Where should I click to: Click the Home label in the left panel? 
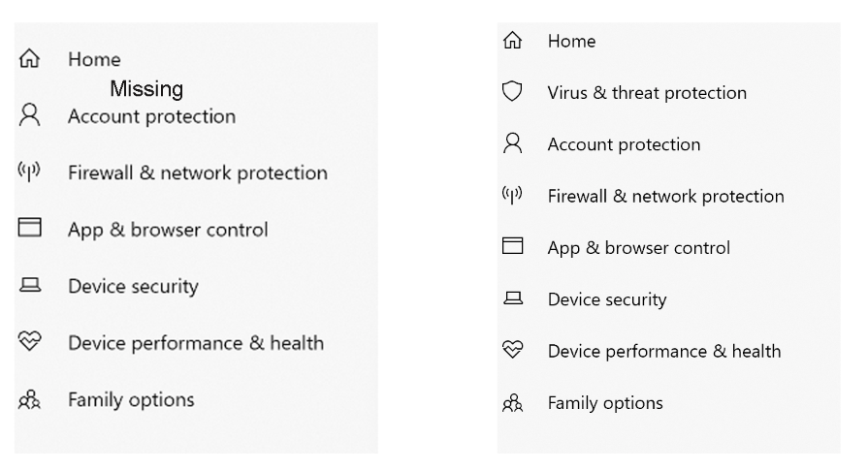(x=94, y=59)
